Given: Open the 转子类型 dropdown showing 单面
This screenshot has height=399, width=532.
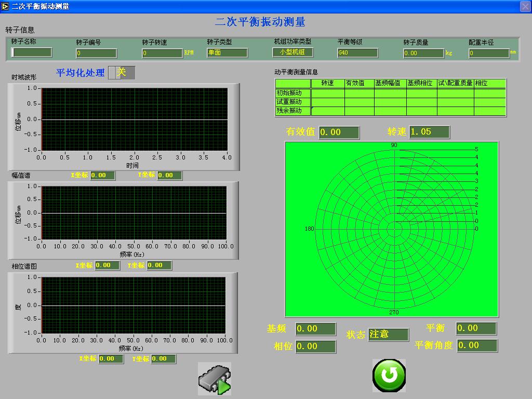Looking at the screenshot, I should tap(227, 53).
